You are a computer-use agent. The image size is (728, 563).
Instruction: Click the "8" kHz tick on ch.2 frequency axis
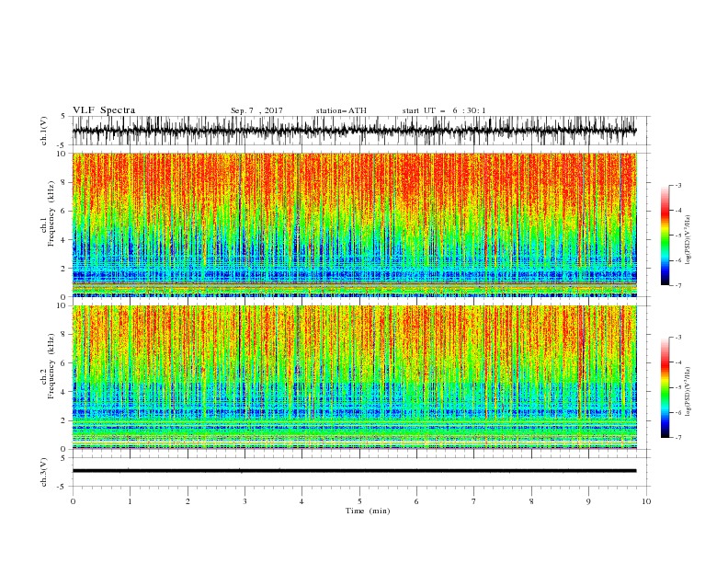65,335
